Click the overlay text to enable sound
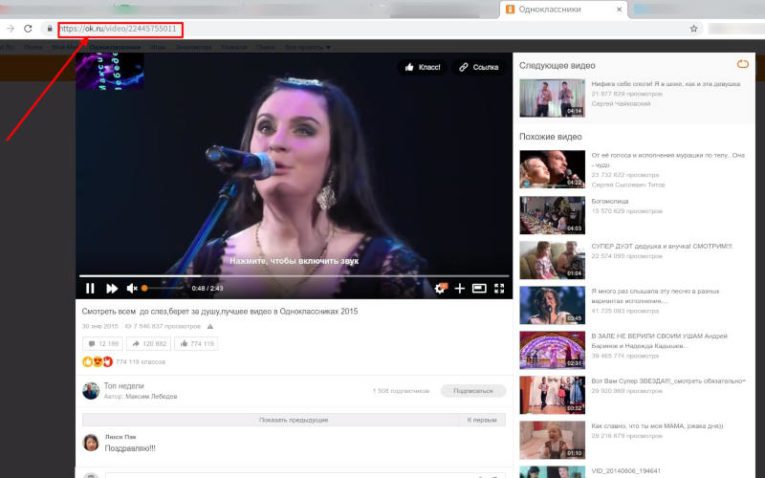The image size is (765, 478). pos(294,261)
